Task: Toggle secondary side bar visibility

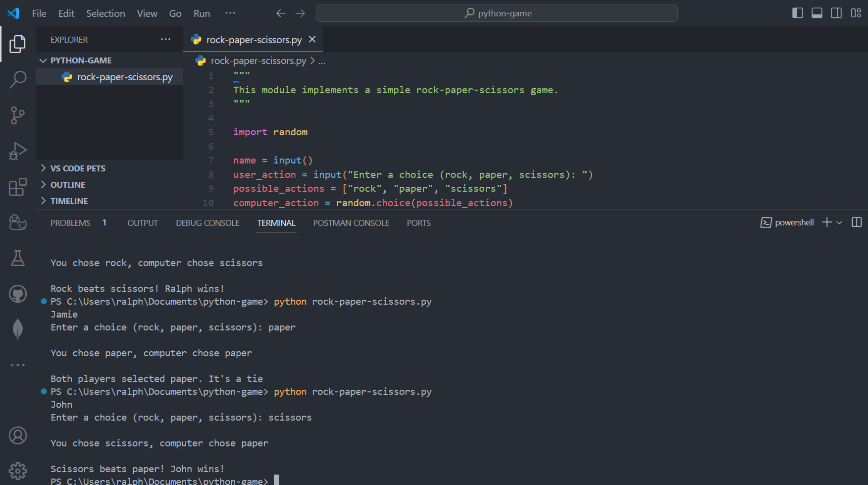Action: [x=836, y=13]
